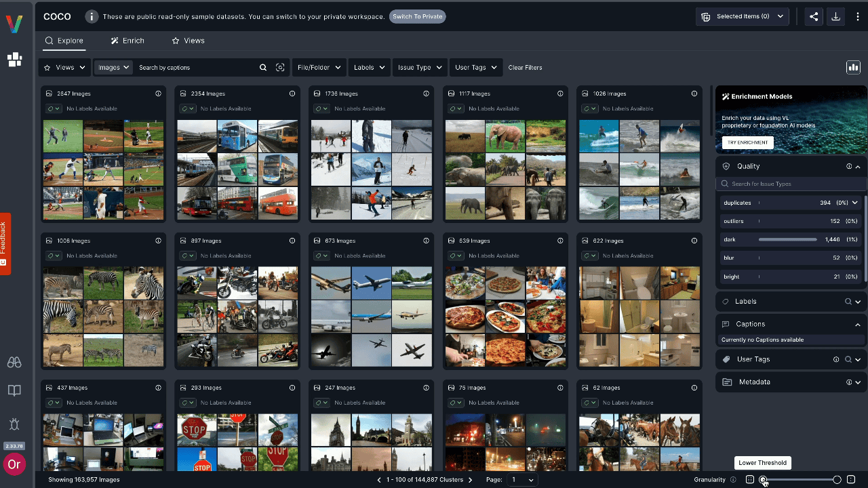Open the Visual Layer logo home
Screen dimensions: 868x488
point(14,24)
